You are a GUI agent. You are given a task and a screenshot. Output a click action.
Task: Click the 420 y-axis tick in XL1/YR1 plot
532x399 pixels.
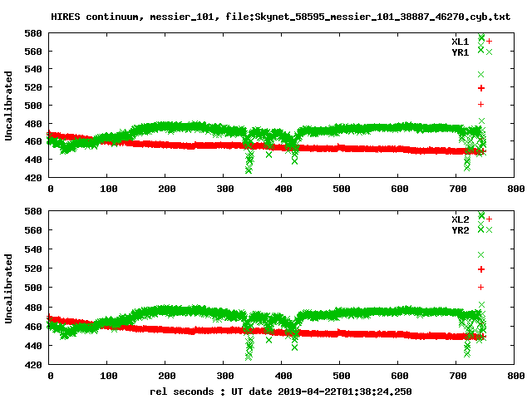point(33,177)
